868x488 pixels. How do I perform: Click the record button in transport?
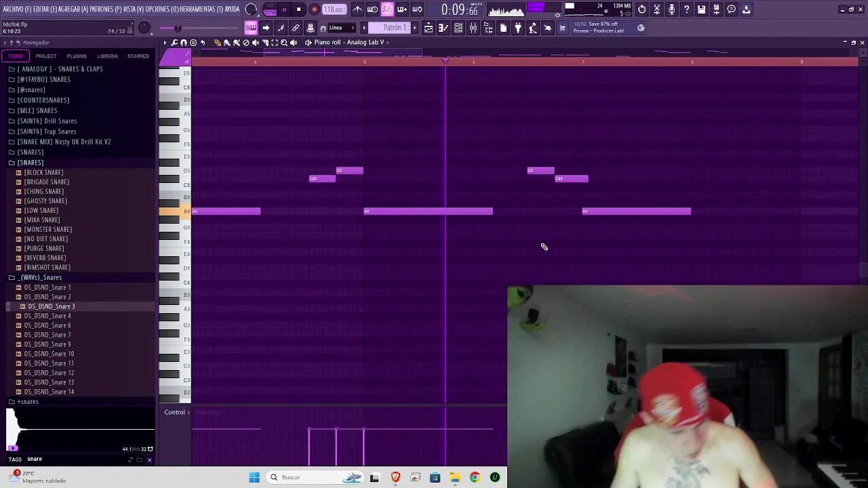(314, 9)
